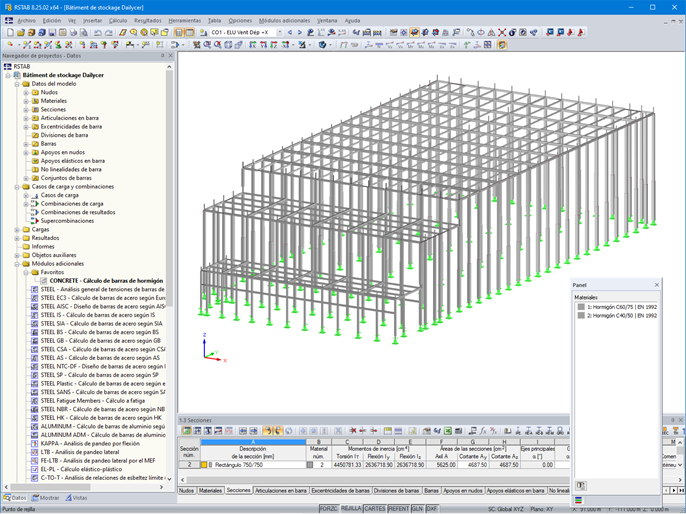Open the Excel export icon in table toolbar
The width and height of the screenshot is (686, 514).
(448, 431)
